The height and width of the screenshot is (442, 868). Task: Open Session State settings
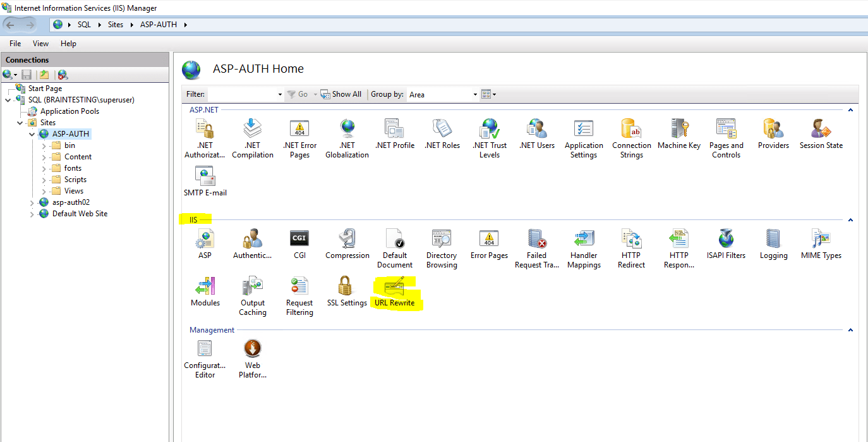(821, 134)
